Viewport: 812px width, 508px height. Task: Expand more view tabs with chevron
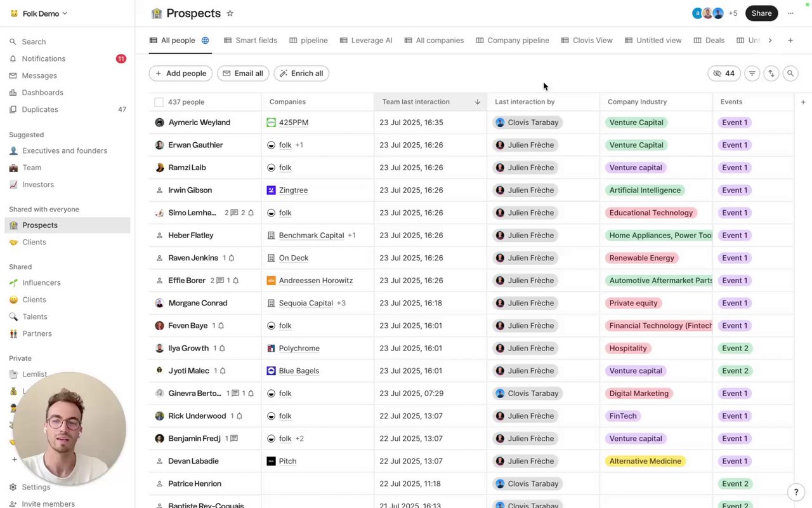click(770, 41)
